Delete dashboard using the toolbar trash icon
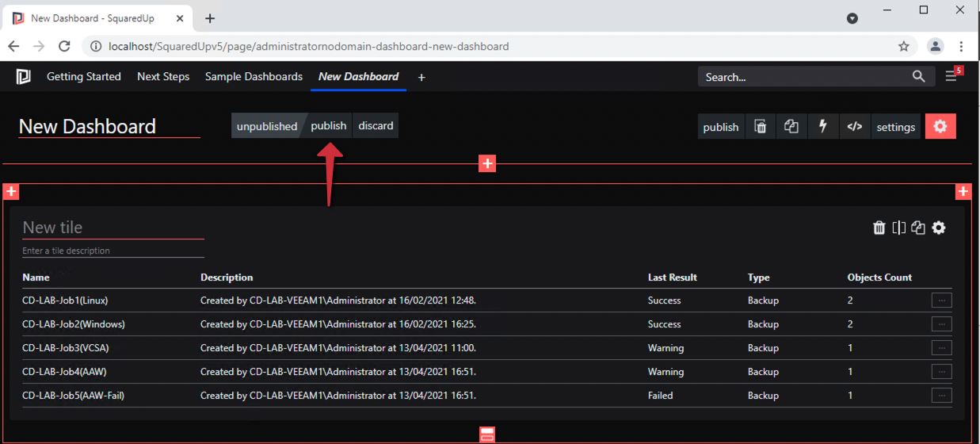980x444 pixels. (761, 127)
